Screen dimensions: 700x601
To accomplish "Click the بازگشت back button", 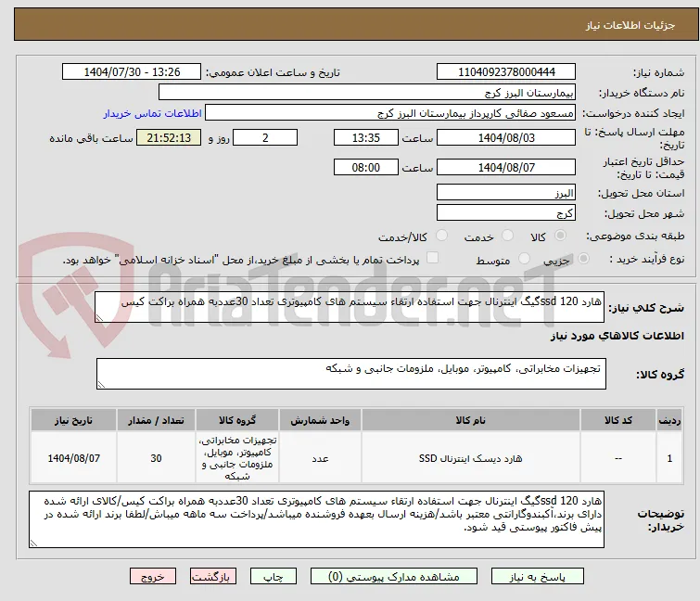I will pyautogui.click(x=213, y=577).
